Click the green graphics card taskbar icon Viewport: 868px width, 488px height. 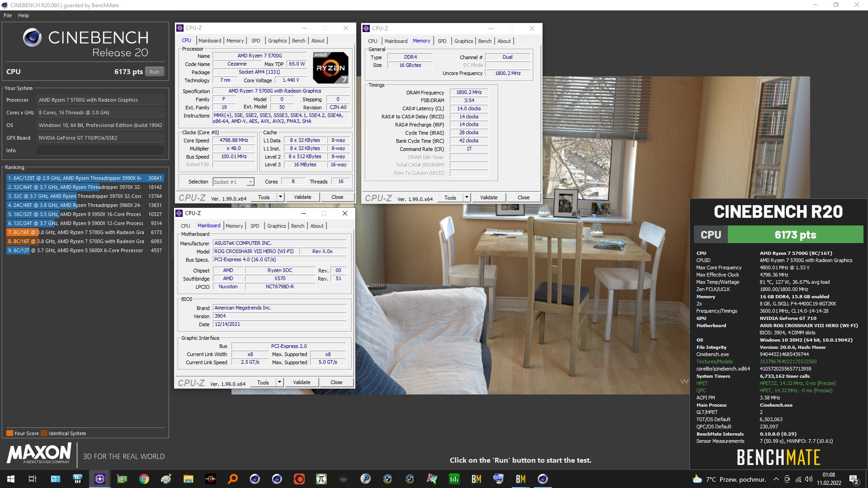click(x=122, y=479)
